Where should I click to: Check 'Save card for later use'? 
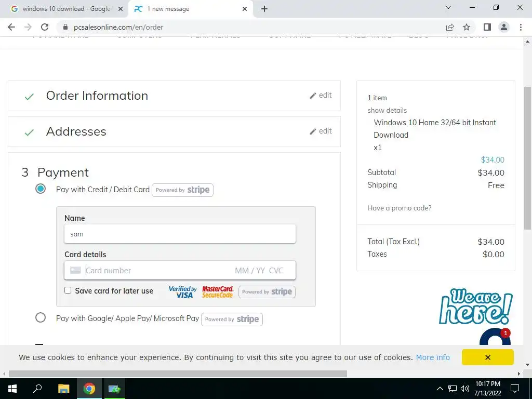click(68, 290)
